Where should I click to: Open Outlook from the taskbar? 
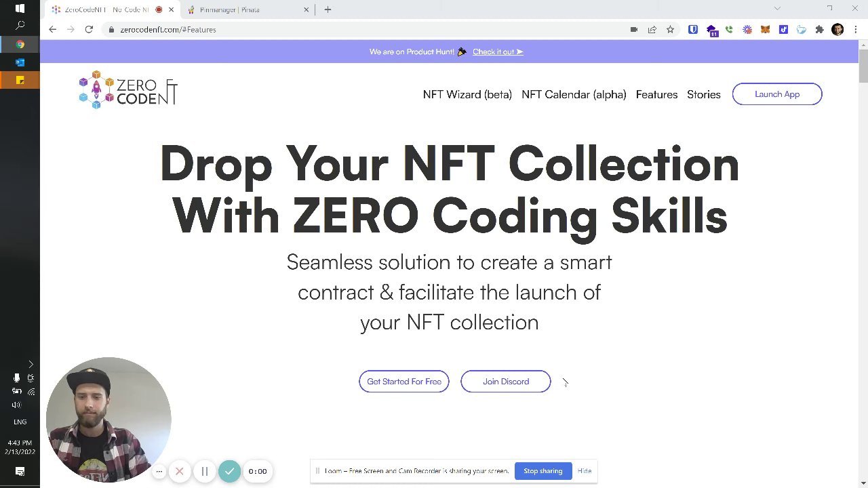[x=20, y=62]
